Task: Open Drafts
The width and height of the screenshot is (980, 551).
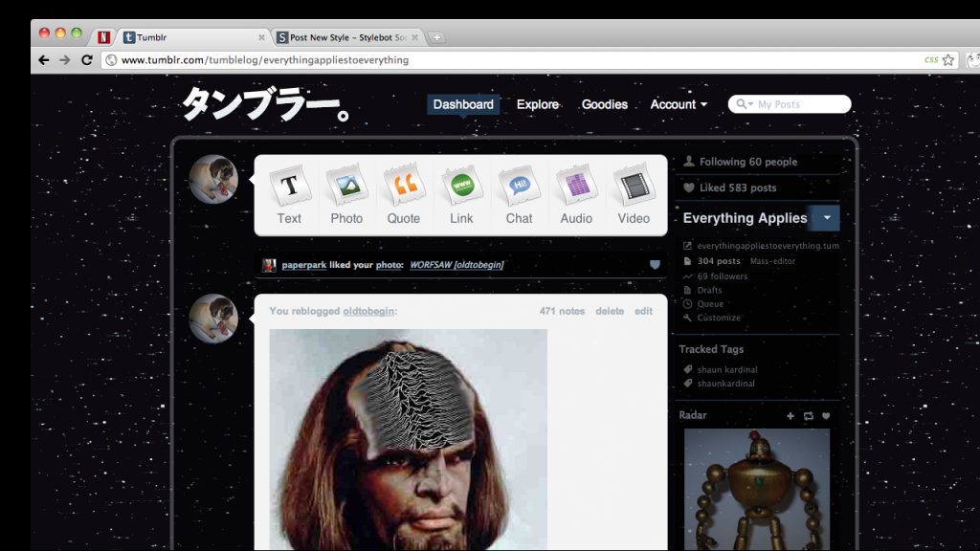Action: click(709, 290)
